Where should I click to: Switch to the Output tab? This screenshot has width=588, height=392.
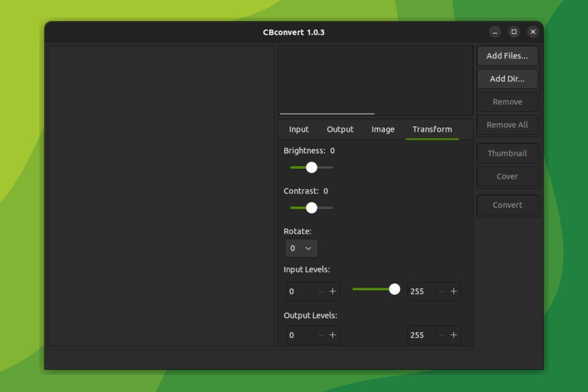(340, 129)
